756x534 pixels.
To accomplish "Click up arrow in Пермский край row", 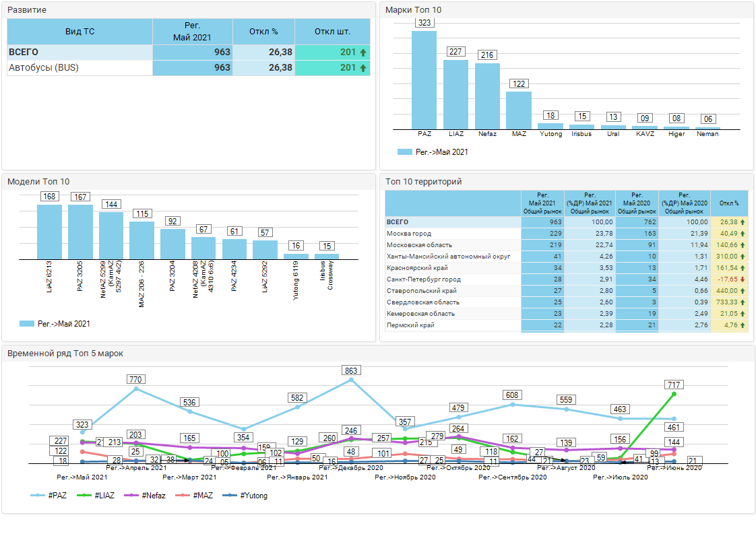I will 743,325.
